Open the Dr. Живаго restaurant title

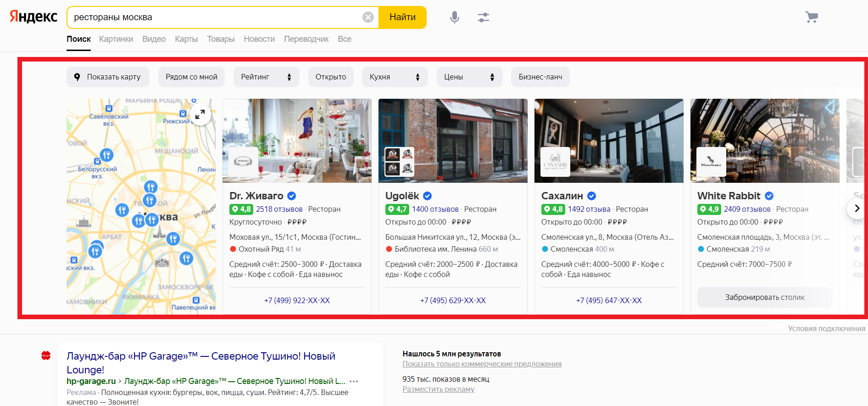point(256,196)
